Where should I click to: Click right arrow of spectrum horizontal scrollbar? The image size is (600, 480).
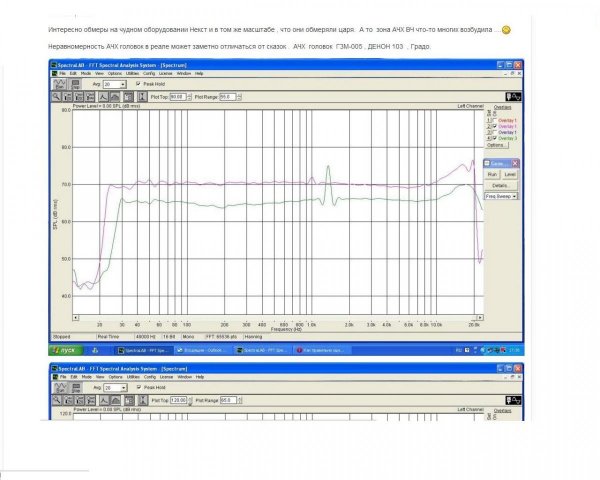click(480, 318)
